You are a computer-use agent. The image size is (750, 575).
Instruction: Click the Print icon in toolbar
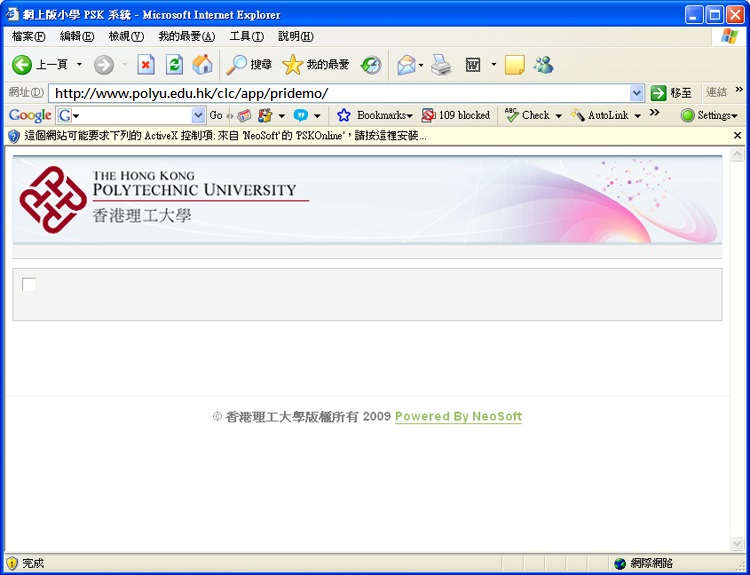pyautogui.click(x=441, y=65)
